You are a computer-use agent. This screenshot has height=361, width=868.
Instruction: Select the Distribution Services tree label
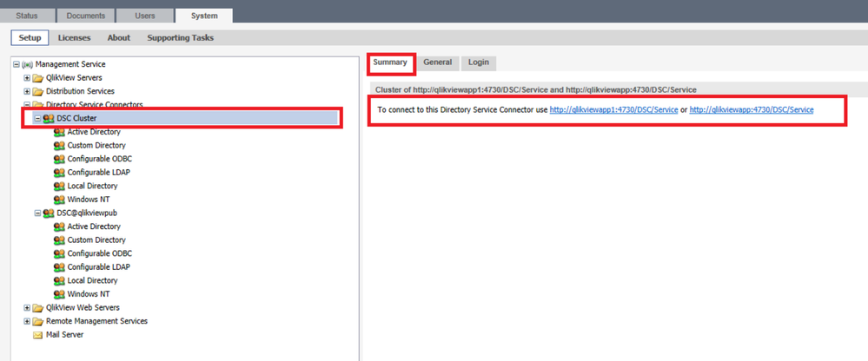point(80,91)
